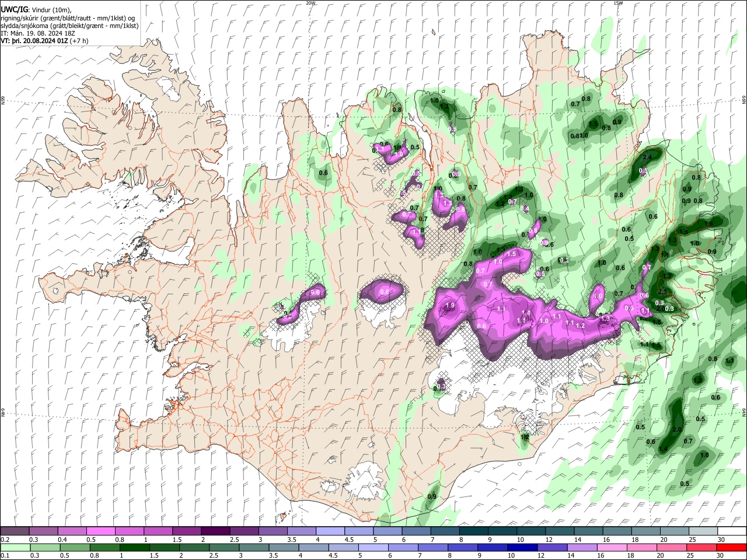Click the 'slydda/snjókoma' description line
The width and height of the screenshot is (747, 560).
coord(69,26)
